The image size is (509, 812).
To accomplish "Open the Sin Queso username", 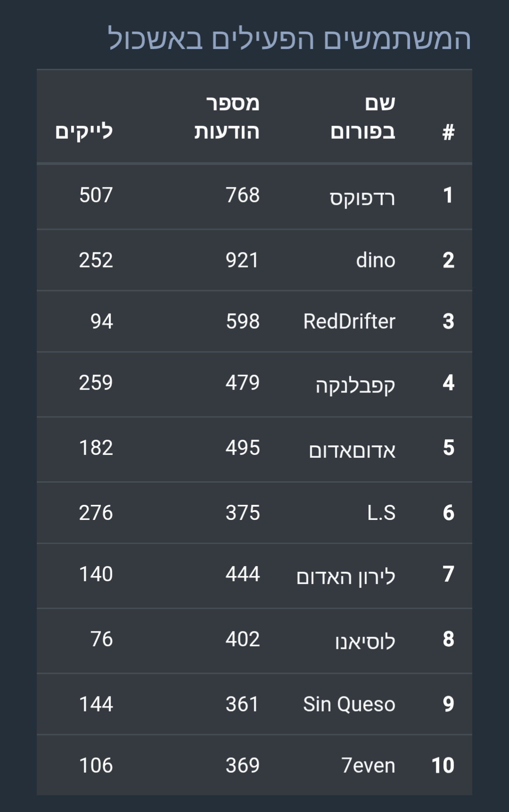I will click(x=349, y=704).
